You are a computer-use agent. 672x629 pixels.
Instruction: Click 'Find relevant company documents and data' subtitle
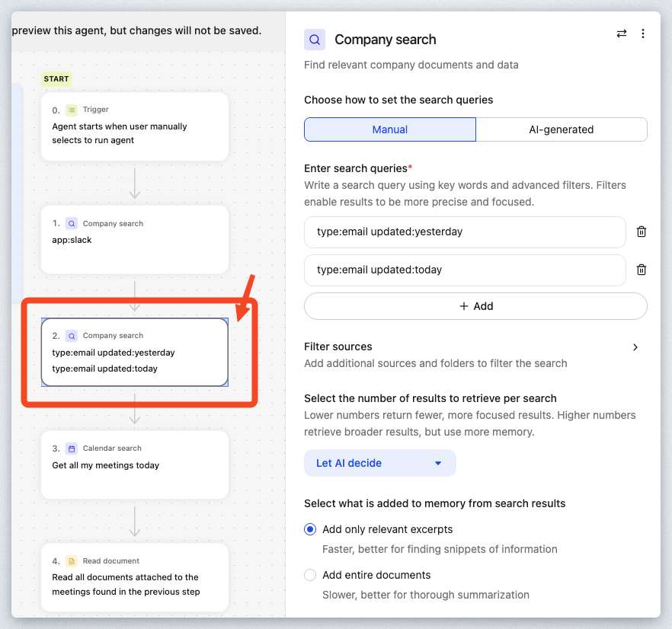[411, 65]
